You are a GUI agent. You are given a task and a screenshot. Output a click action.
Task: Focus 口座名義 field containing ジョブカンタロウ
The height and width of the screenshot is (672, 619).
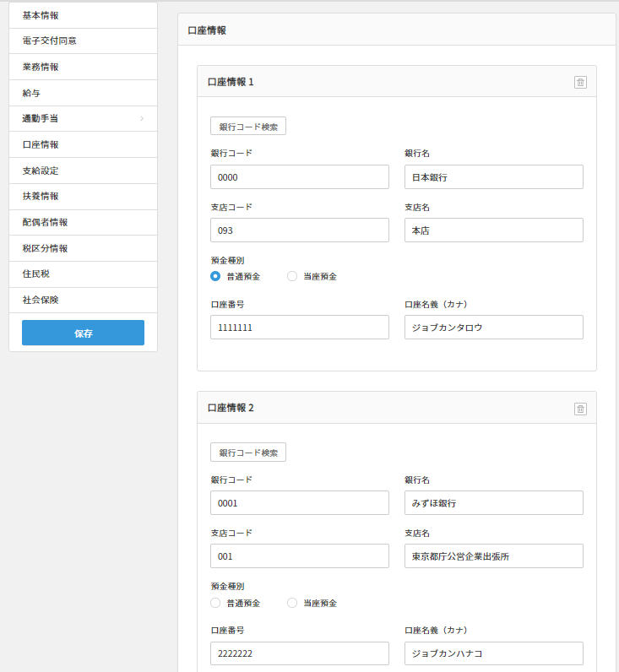coord(494,328)
